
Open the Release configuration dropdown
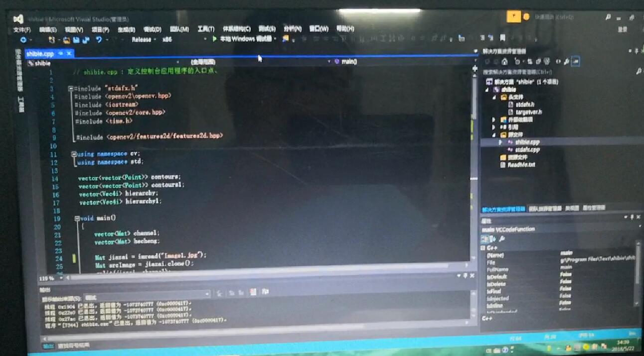pos(144,39)
